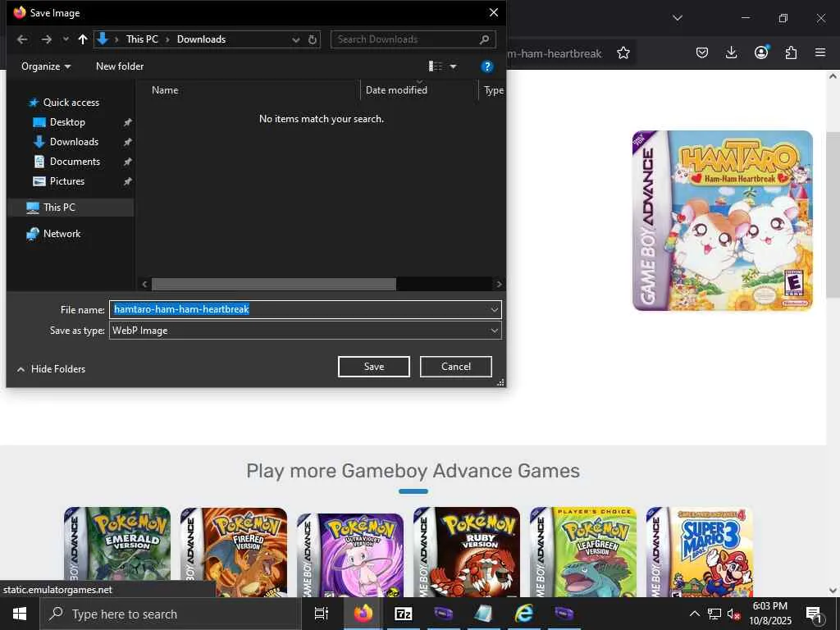Click the pin icon next to Desktop

click(127, 123)
